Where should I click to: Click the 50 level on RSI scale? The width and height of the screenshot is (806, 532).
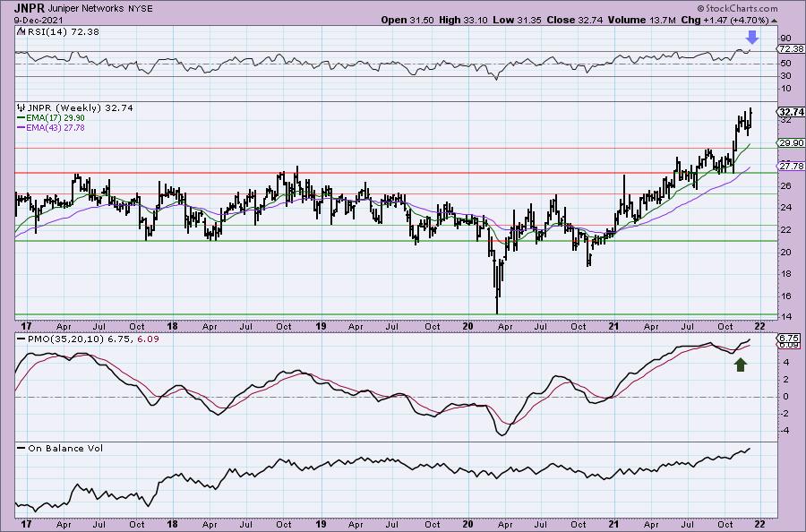[785, 64]
